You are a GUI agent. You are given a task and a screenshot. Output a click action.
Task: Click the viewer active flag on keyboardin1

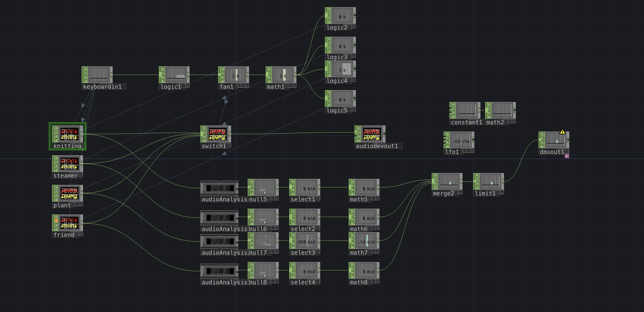click(85, 68)
